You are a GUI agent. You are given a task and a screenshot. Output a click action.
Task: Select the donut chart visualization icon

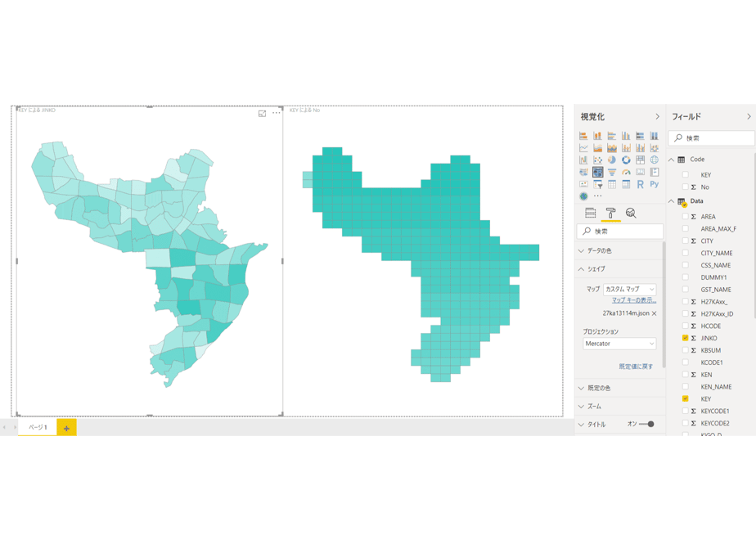tap(626, 160)
